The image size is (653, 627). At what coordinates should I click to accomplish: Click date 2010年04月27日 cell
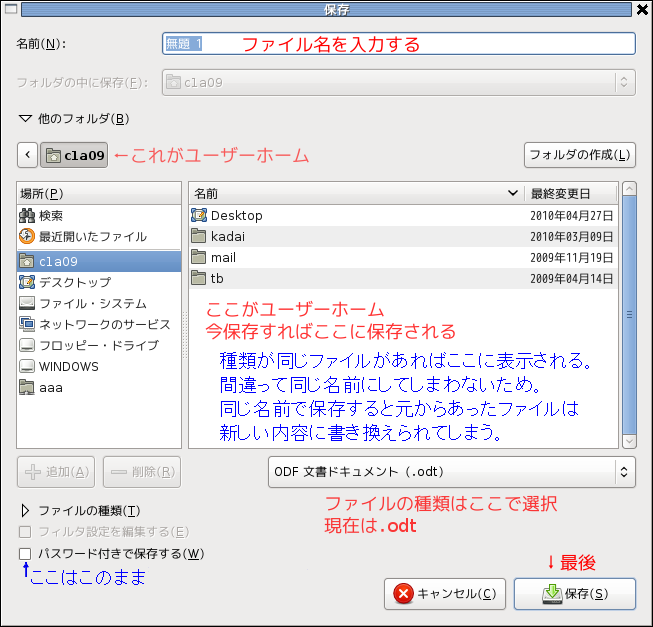[571, 216]
